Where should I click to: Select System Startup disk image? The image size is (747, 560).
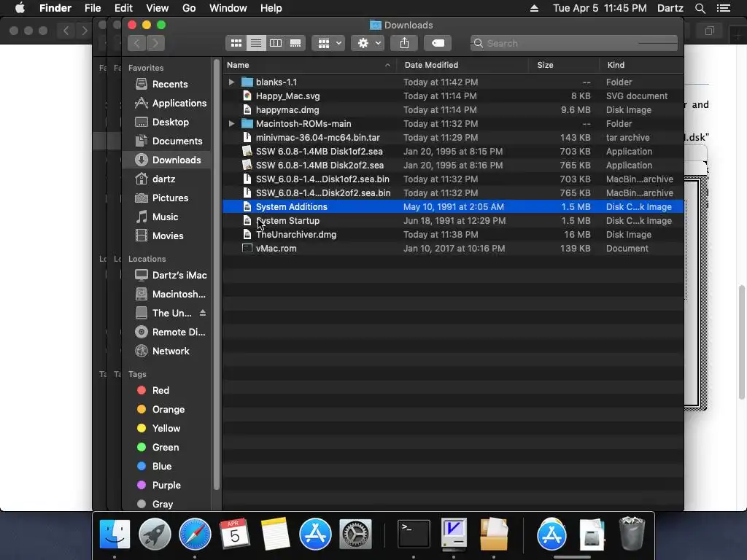point(452,220)
